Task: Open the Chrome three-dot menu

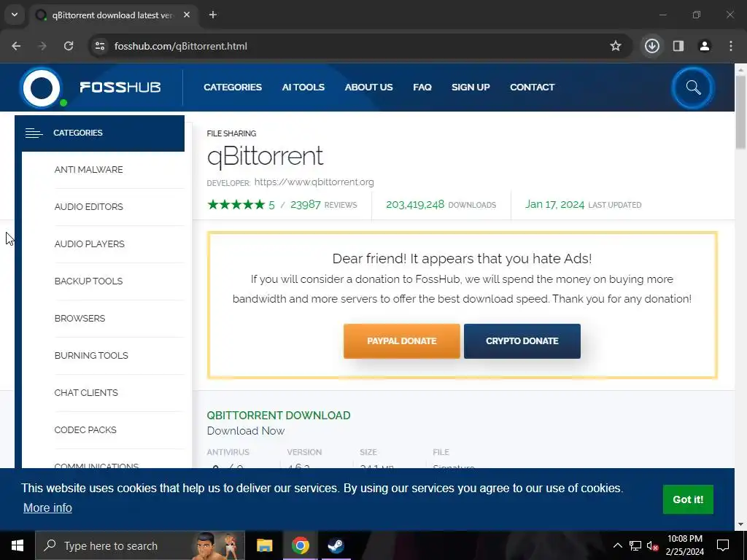Action: [731, 46]
